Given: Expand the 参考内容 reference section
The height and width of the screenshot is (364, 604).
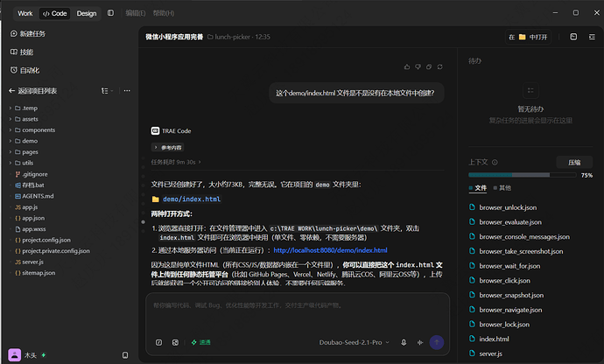Looking at the screenshot, I should coord(168,148).
